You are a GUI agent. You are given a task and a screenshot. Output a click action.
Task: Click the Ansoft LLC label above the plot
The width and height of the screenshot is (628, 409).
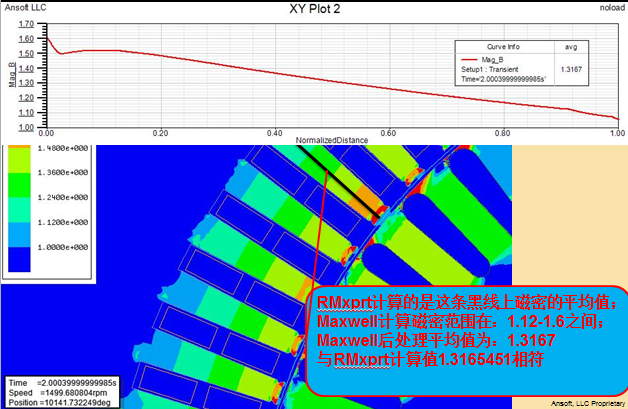click(x=25, y=8)
